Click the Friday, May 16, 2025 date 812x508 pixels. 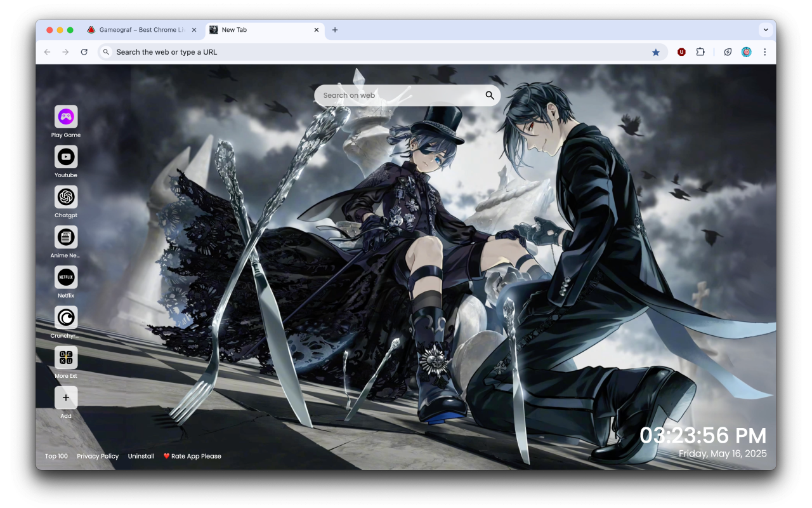coord(723,453)
